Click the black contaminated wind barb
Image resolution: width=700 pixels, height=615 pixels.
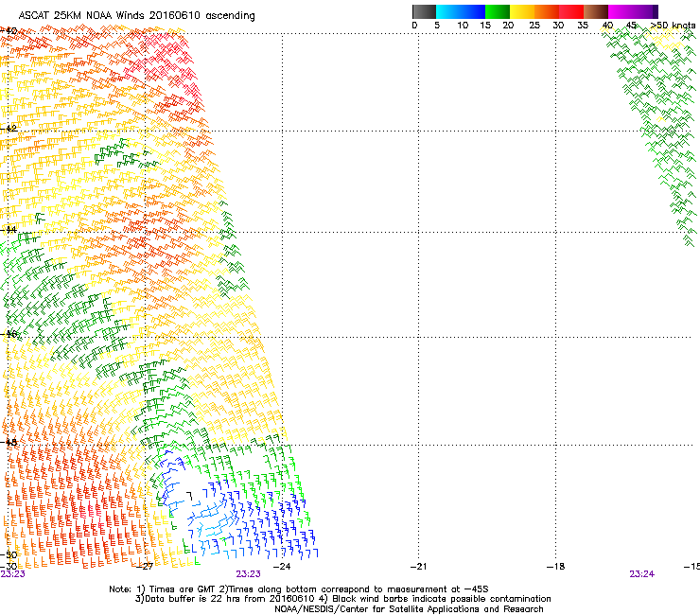190,496
